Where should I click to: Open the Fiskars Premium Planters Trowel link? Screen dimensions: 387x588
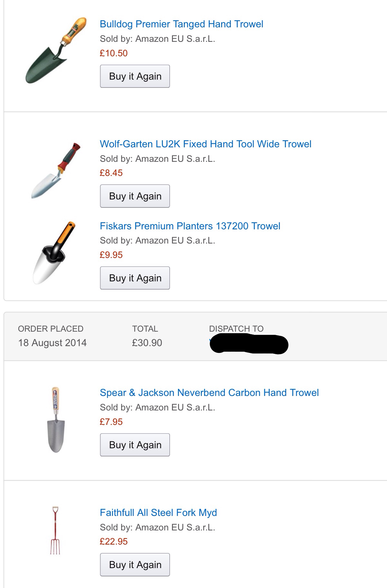(x=190, y=226)
